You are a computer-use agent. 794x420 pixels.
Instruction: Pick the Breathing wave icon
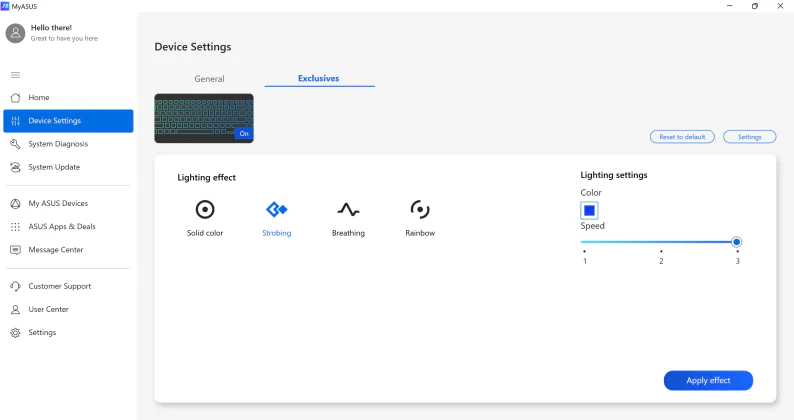click(348, 209)
